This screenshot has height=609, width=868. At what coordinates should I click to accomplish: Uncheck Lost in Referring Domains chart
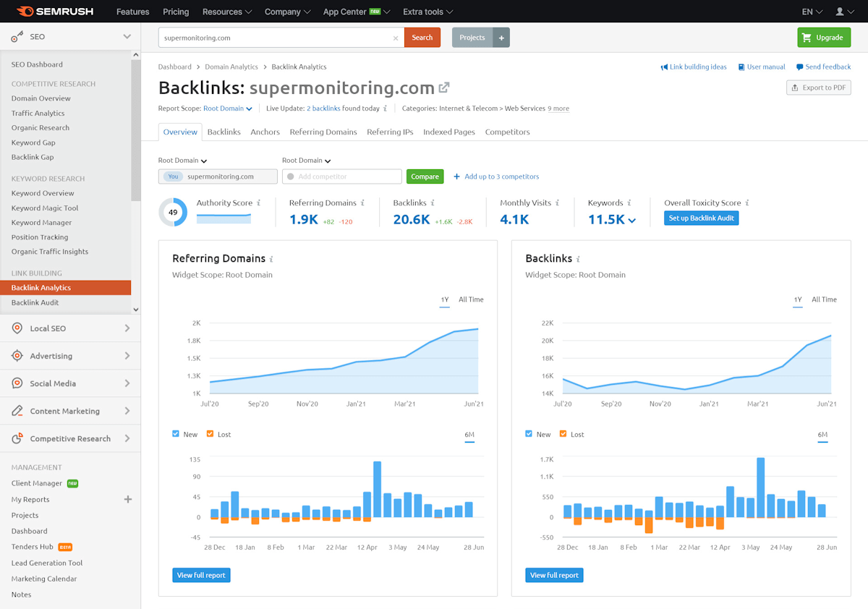click(x=210, y=434)
